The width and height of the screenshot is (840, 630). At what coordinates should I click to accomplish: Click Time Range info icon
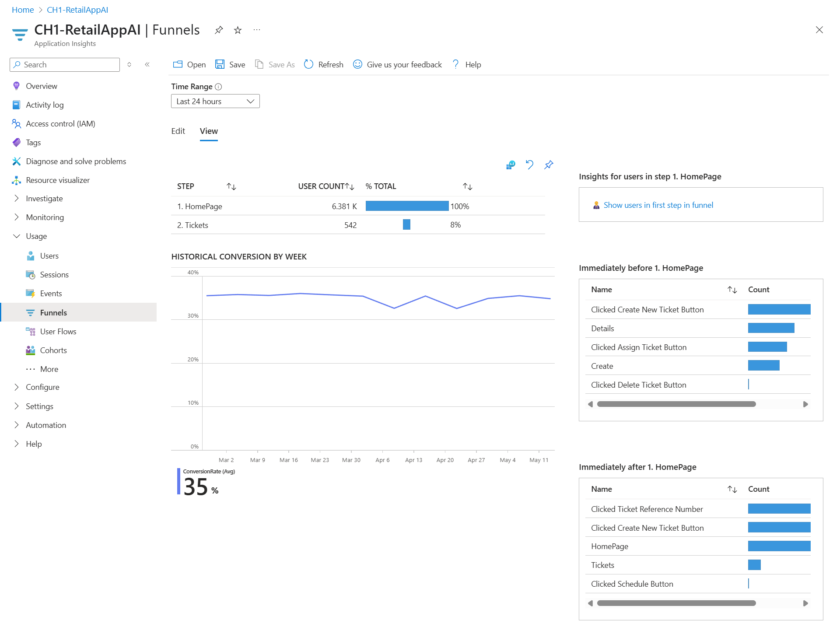(218, 87)
